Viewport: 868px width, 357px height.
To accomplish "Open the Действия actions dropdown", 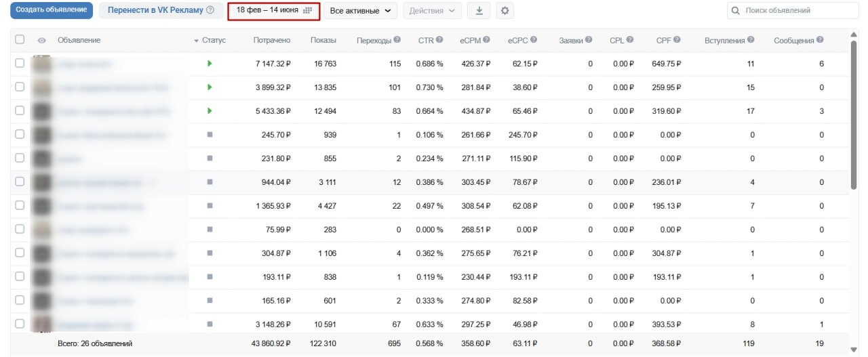I will (x=432, y=11).
